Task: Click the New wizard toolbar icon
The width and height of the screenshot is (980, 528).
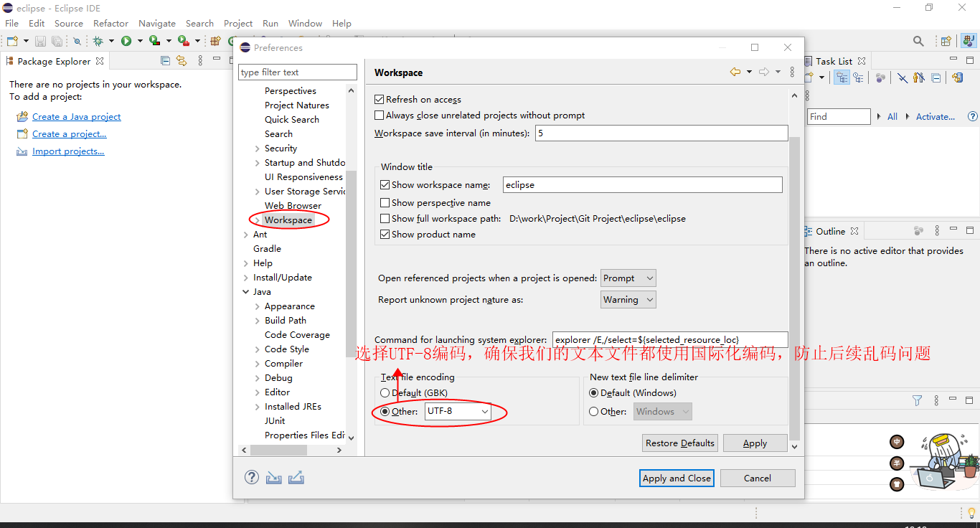Action: coord(11,42)
